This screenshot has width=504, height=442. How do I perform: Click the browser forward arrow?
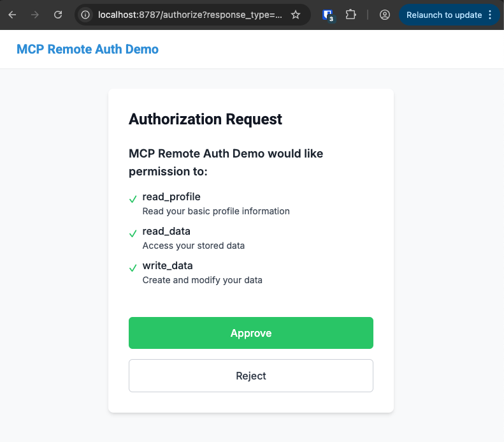[35, 15]
